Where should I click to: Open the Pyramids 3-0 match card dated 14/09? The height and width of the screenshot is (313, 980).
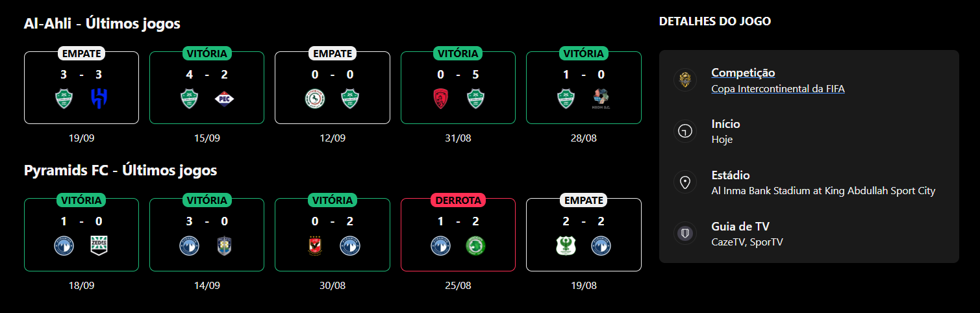point(207,234)
